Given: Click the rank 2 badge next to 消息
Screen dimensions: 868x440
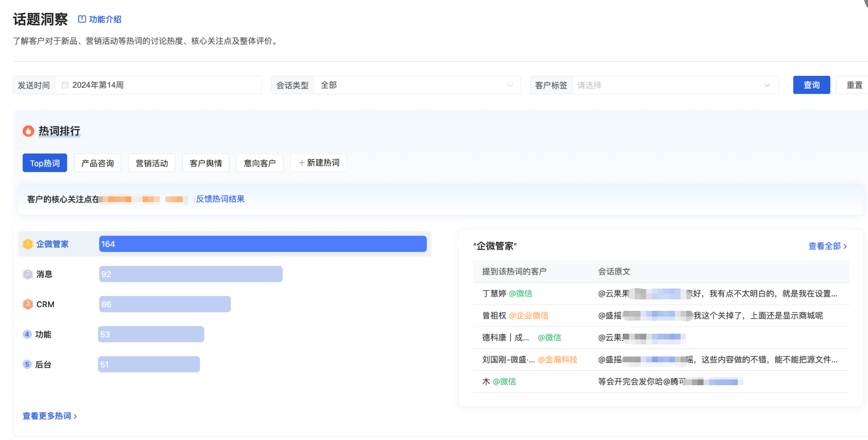Looking at the screenshot, I should click(x=28, y=274).
